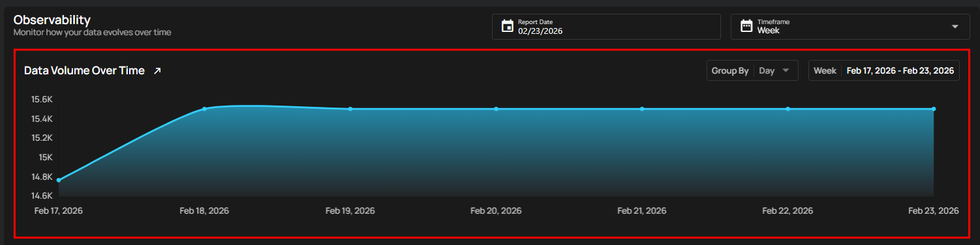Image resolution: width=980 pixels, height=245 pixels.
Task: Click the Feb 20, 2026 axis label
Action: pyautogui.click(x=496, y=210)
